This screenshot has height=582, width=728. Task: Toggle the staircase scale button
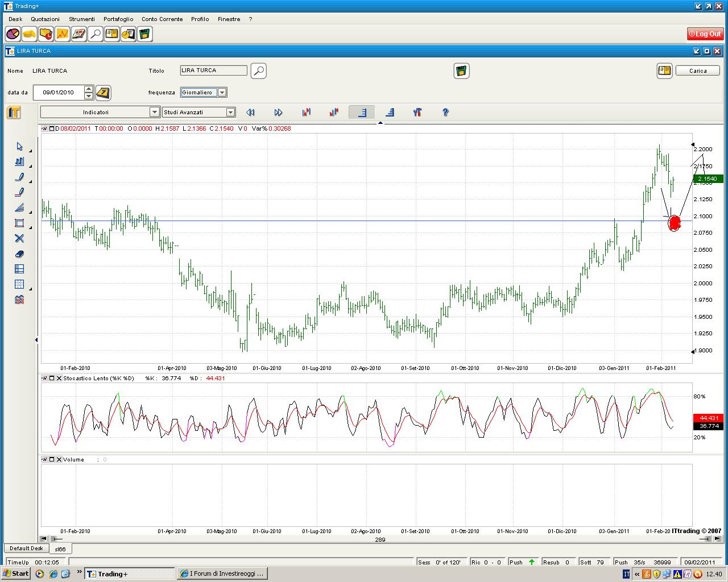(x=390, y=113)
